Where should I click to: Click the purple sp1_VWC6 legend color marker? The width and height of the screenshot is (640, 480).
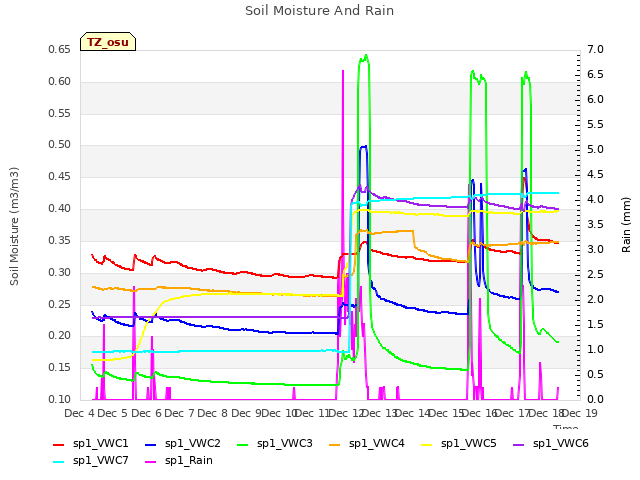click(x=519, y=444)
